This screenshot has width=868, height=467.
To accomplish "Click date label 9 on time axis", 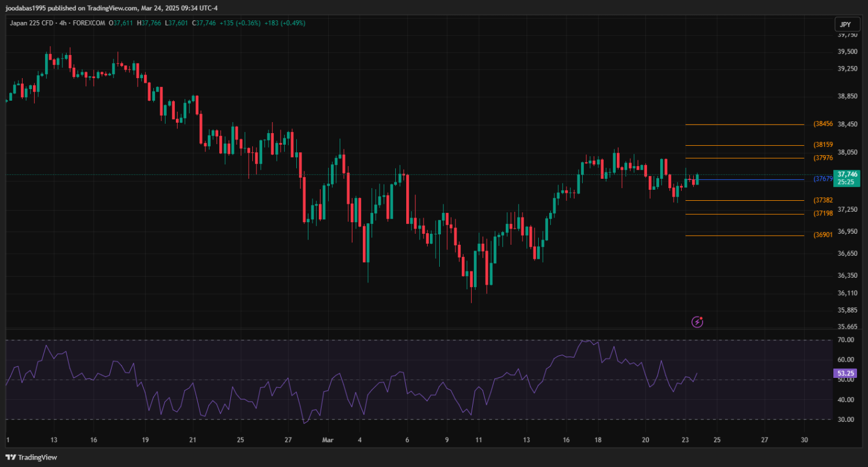I will [x=447, y=440].
